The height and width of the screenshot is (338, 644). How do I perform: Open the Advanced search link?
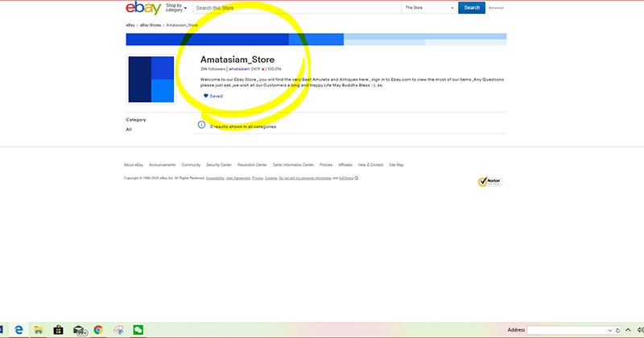pos(496,8)
